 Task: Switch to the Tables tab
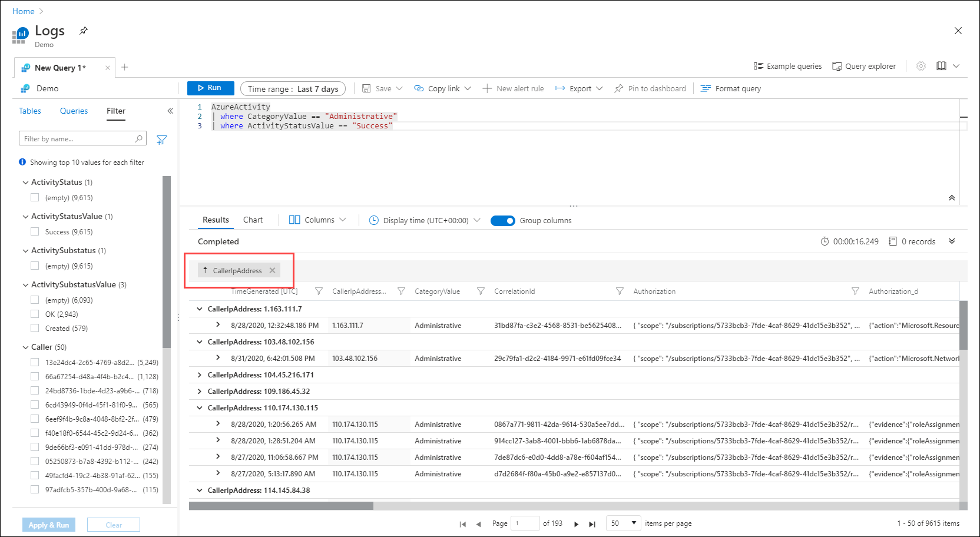click(30, 111)
